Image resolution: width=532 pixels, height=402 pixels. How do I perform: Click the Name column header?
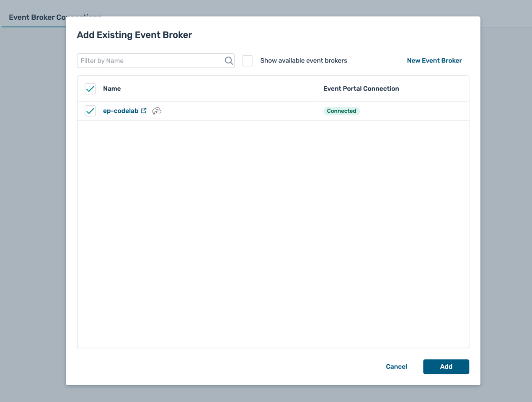pyautogui.click(x=112, y=89)
